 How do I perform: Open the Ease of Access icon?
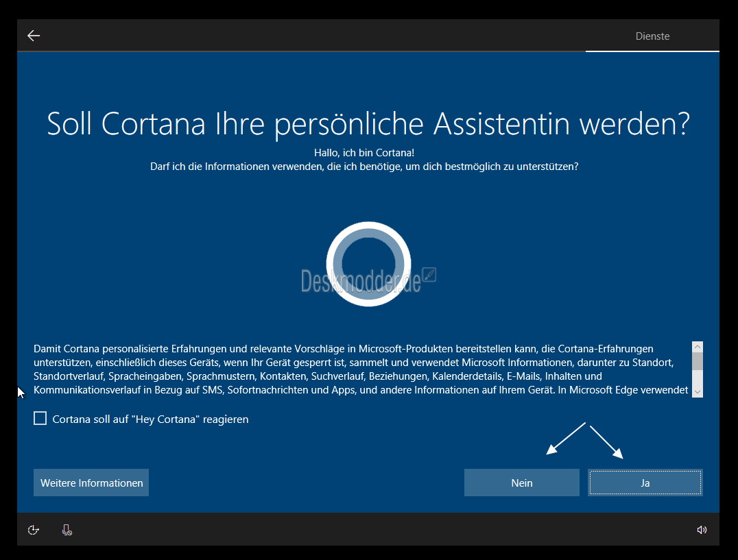33,529
